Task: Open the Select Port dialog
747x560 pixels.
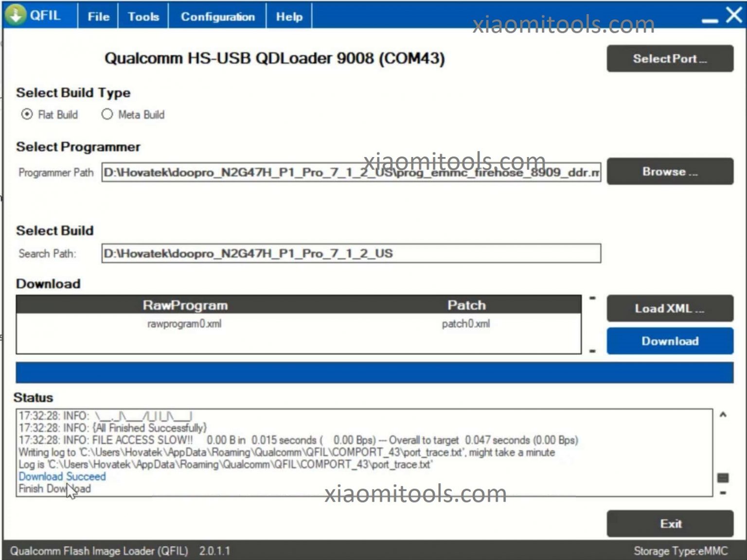Action: tap(670, 58)
